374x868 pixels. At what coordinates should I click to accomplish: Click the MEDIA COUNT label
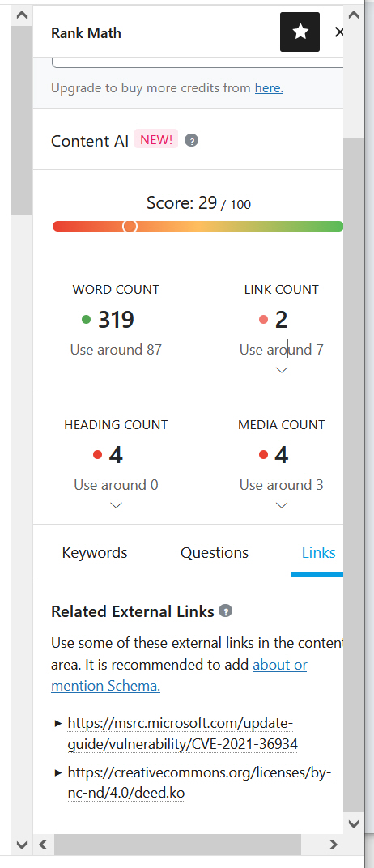(x=282, y=424)
